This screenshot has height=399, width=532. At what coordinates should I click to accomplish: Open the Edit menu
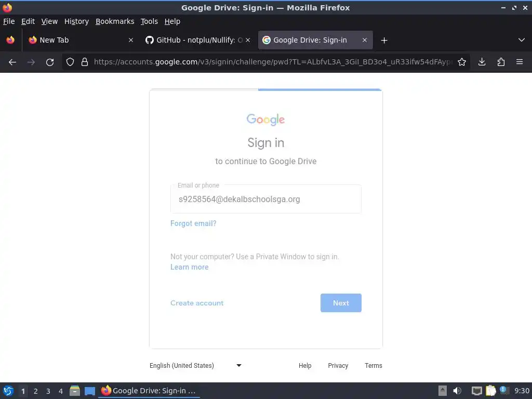[28, 21]
